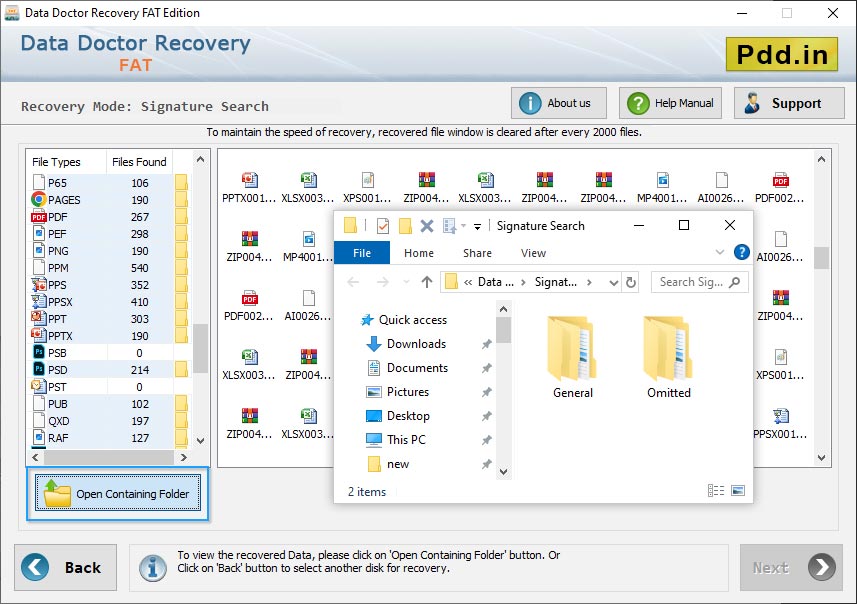This screenshot has width=857, height=604.
Task: Open the Home ribbon tab
Action: click(x=419, y=253)
